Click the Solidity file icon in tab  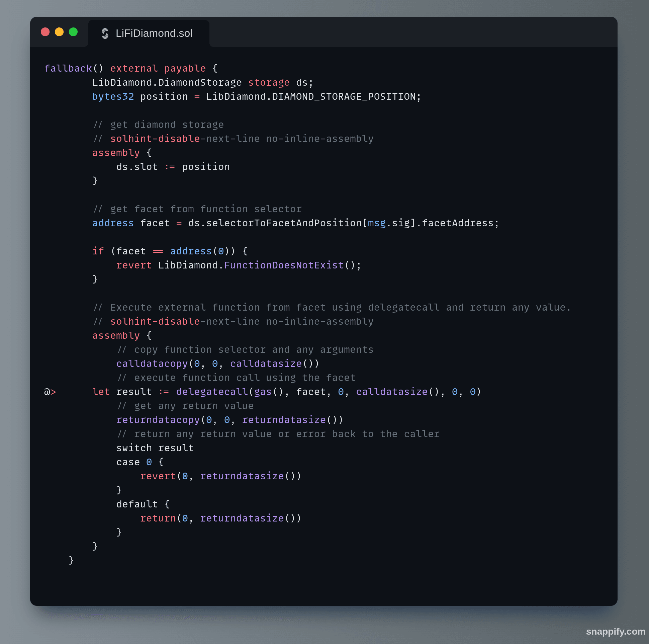(x=105, y=33)
